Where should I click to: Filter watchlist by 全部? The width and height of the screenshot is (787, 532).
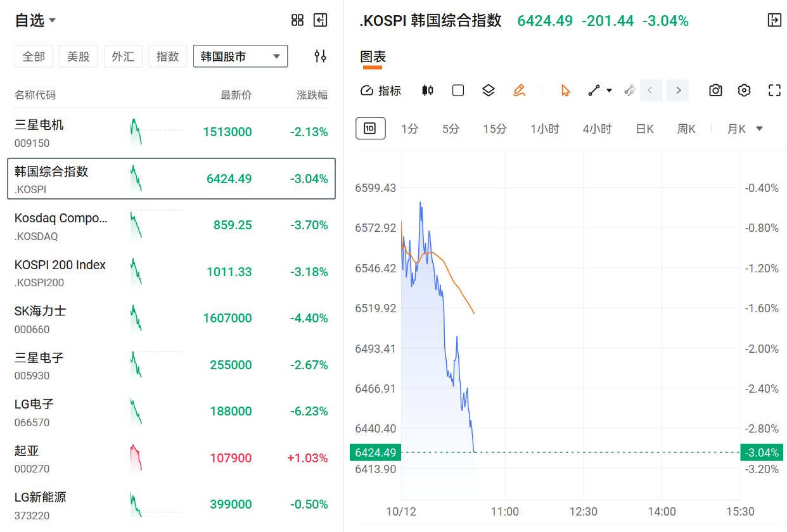coord(34,56)
